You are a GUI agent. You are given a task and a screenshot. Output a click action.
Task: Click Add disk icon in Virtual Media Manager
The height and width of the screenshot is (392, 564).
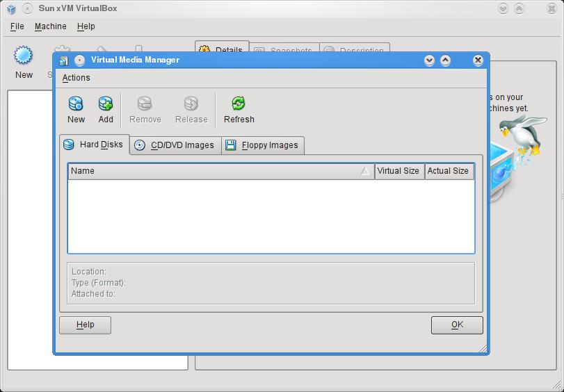(x=106, y=104)
